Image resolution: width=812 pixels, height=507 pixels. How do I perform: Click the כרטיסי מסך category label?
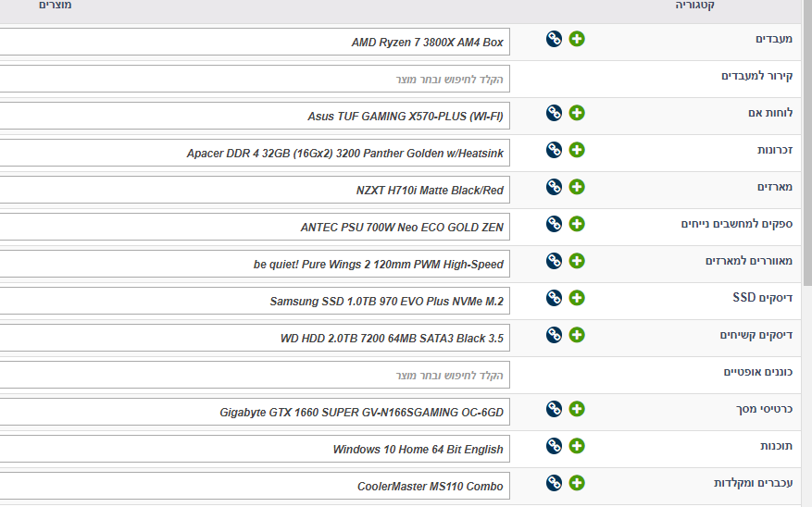pyautogui.click(x=765, y=409)
